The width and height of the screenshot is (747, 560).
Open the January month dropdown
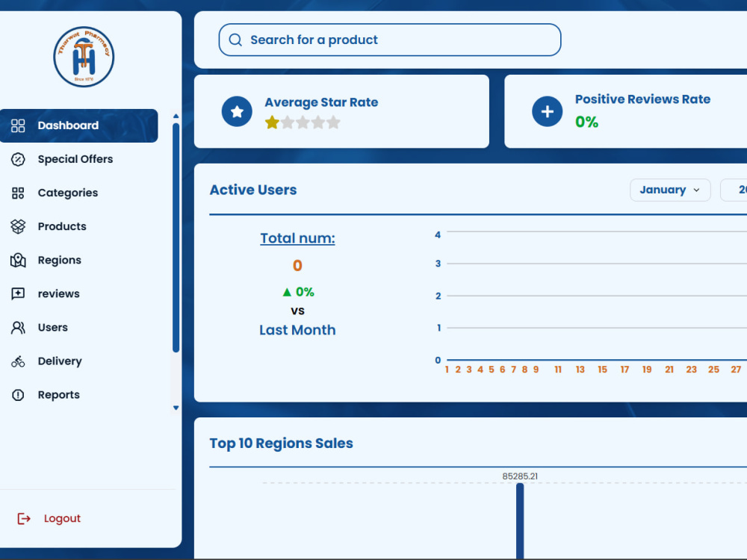pyautogui.click(x=670, y=190)
